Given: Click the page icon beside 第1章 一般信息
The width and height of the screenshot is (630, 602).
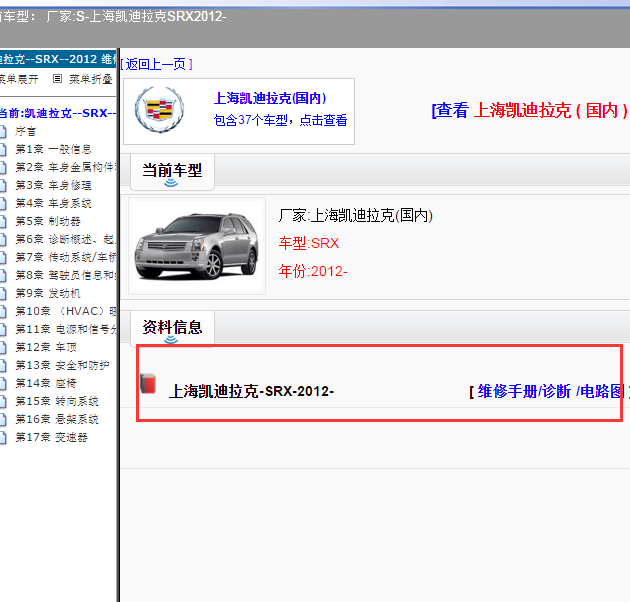Looking at the screenshot, I should [3, 150].
